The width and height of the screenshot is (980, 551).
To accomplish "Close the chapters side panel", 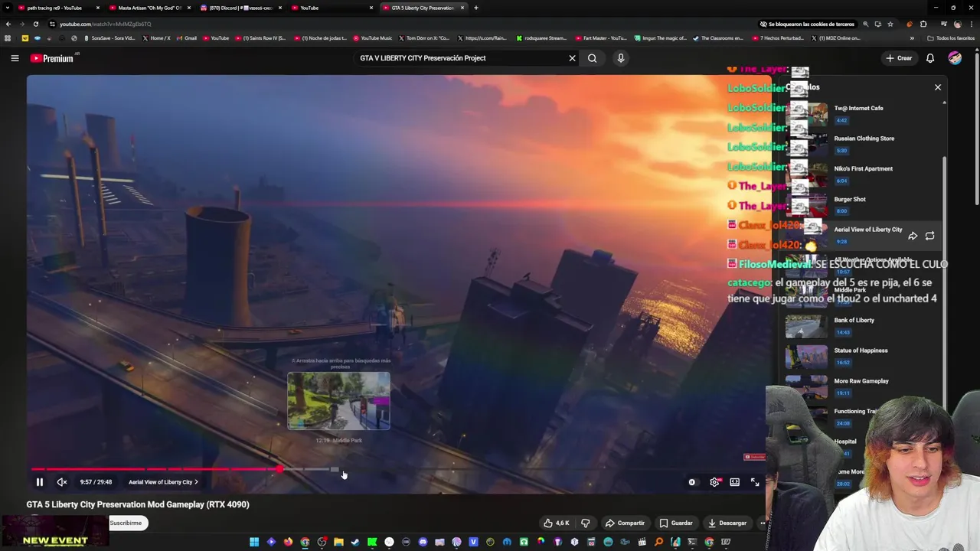I will (938, 87).
